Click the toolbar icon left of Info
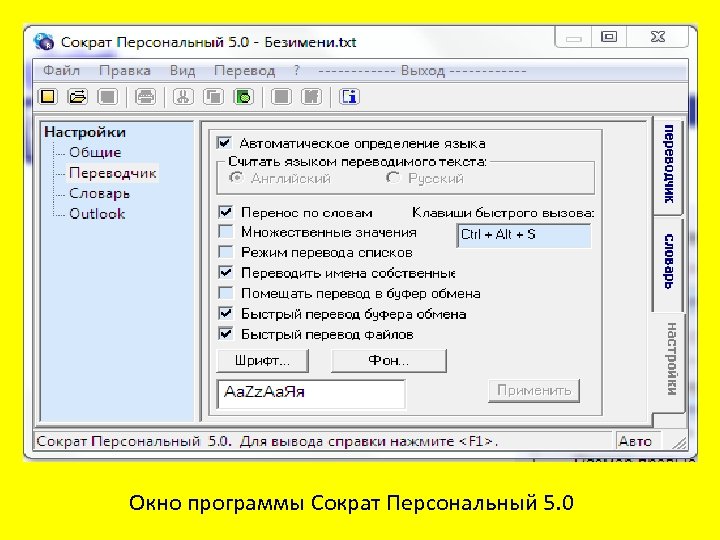This screenshot has height=540, width=720. [312, 97]
